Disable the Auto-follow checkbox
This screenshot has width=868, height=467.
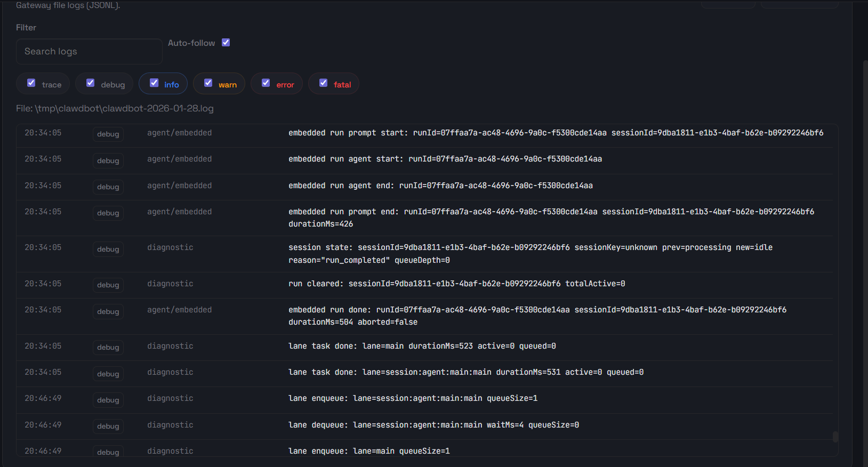(226, 43)
